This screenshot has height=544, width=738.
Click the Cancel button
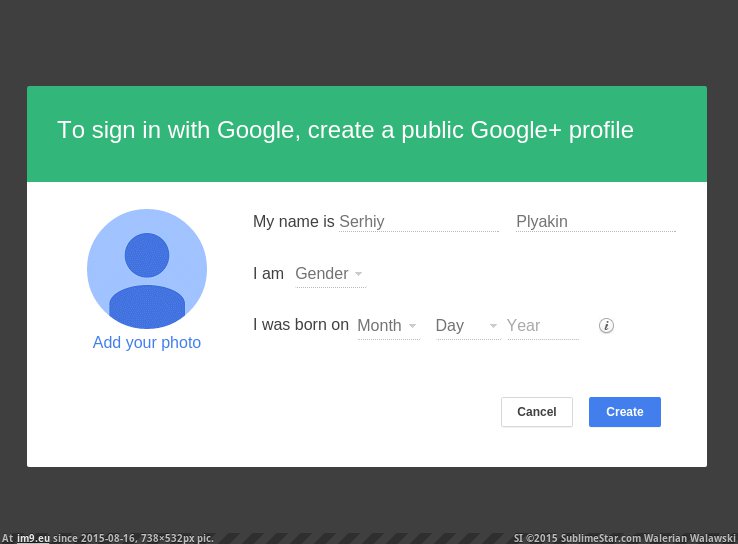(537, 412)
